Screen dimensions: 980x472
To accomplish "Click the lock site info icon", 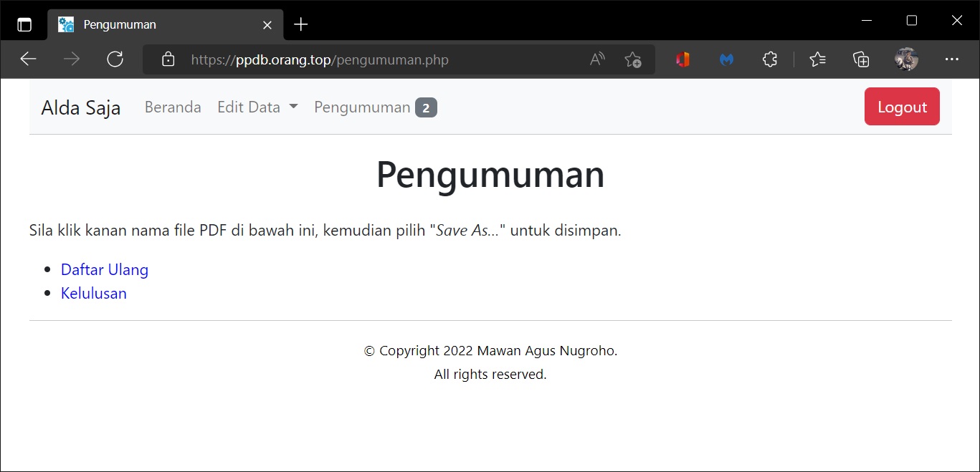I will pos(168,59).
